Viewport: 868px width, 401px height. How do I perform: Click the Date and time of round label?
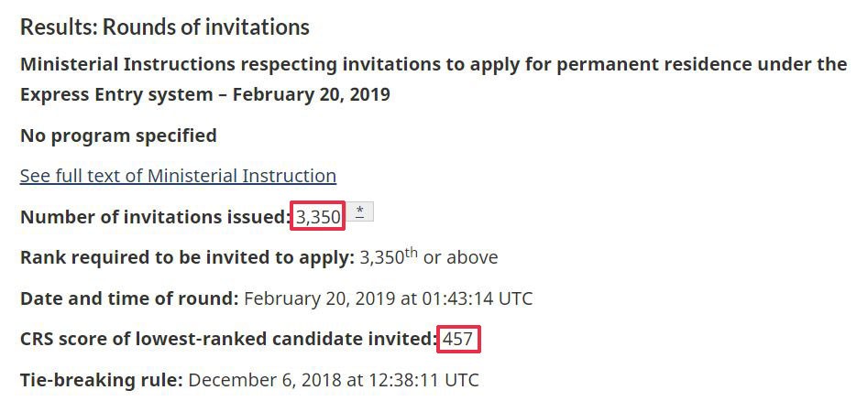point(129,298)
